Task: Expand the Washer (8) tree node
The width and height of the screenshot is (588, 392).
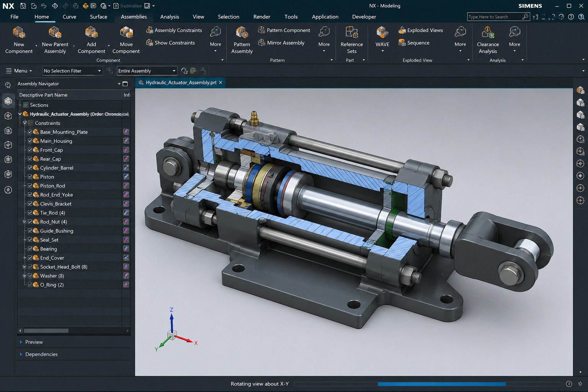Action: pyautogui.click(x=24, y=276)
